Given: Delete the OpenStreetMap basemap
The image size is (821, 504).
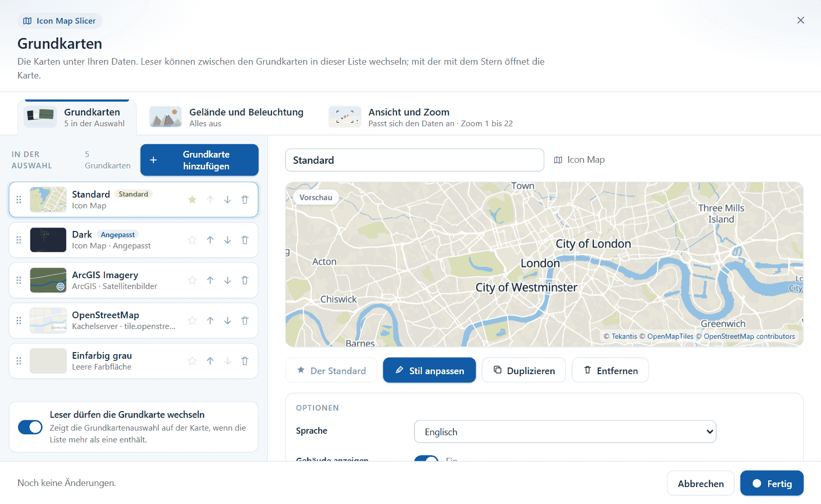Looking at the screenshot, I should click(245, 321).
